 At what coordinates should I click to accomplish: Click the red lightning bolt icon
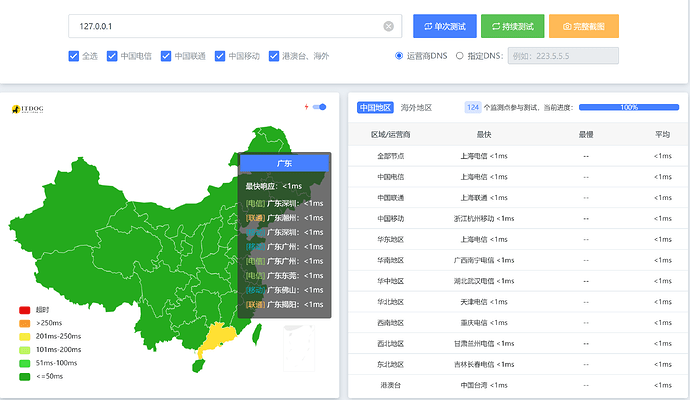(306, 107)
